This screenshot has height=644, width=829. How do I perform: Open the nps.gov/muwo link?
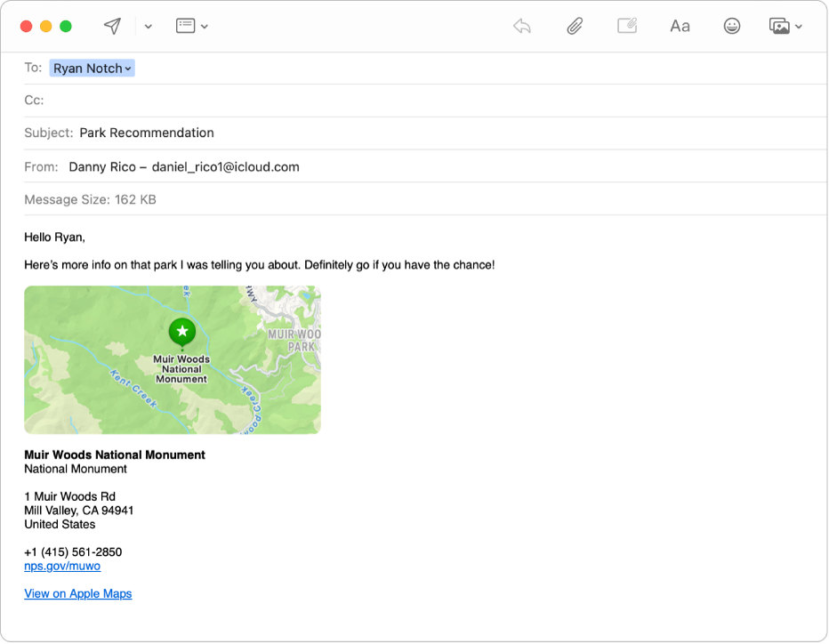tap(62, 566)
